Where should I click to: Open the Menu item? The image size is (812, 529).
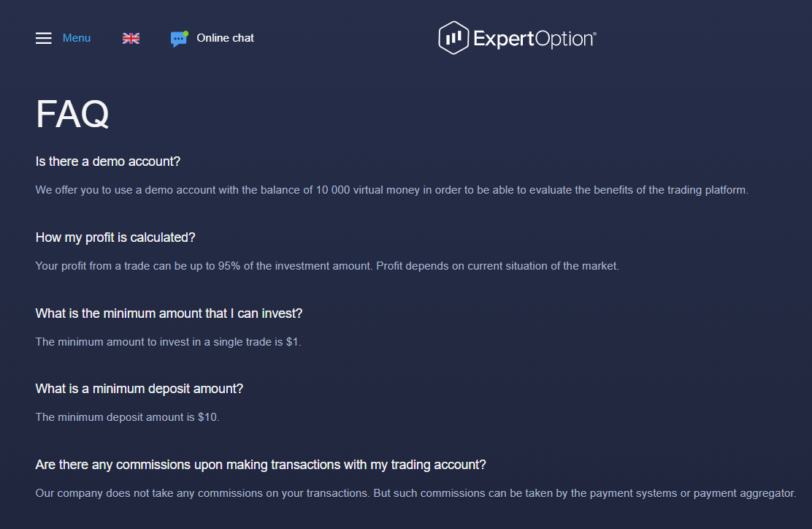(x=76, y=37)
